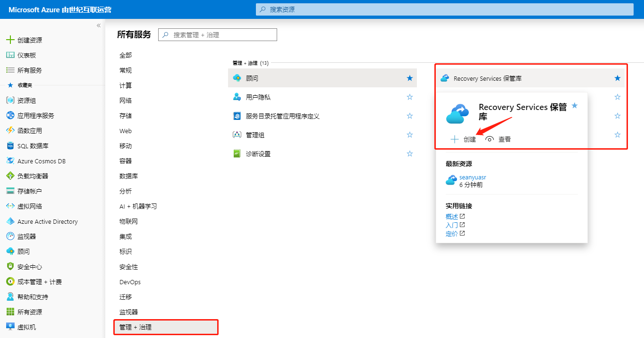
Task: Select the 容器 category
Action: (x=126, y=161)
